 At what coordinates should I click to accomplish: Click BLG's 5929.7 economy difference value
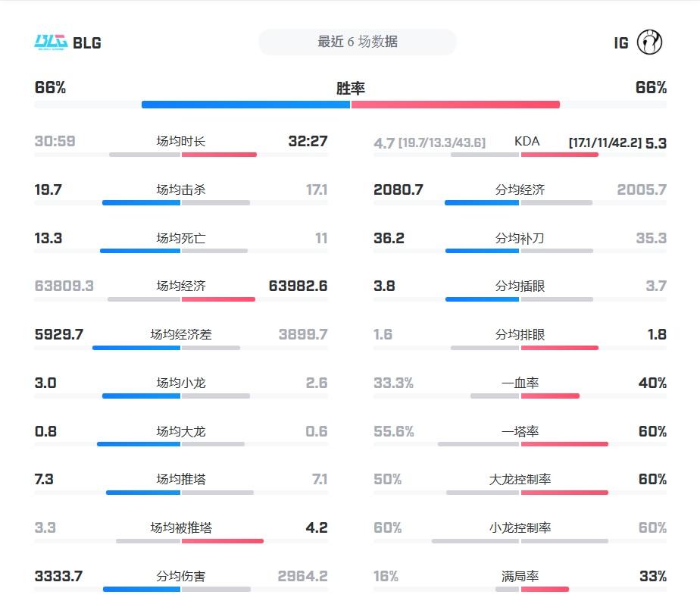pos(59,334)
